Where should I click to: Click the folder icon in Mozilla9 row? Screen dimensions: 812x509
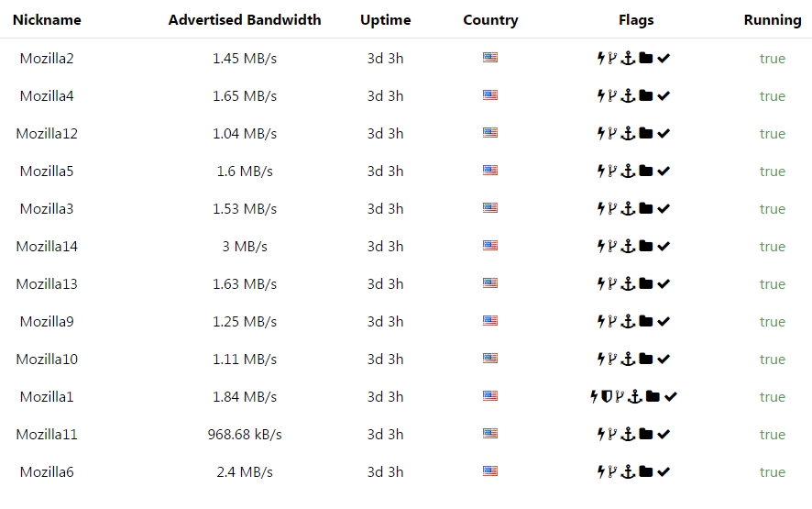click(x=646, y=321)
